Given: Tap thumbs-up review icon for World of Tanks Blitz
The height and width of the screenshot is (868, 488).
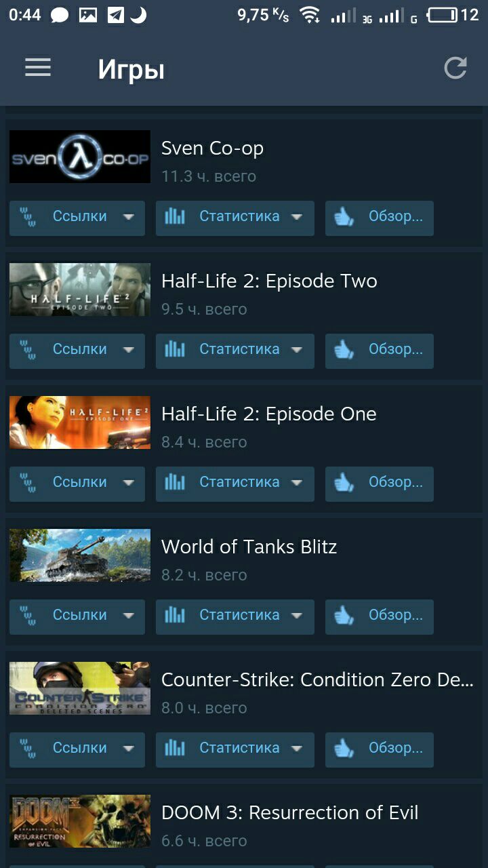Looking at the screenshot, I should coord(344,616).
